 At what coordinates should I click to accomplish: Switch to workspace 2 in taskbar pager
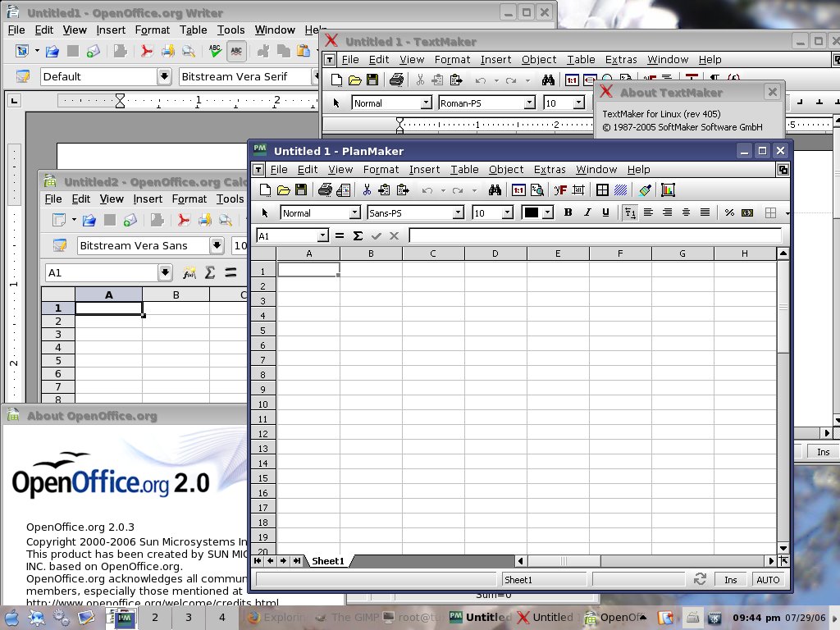[155, 617]
